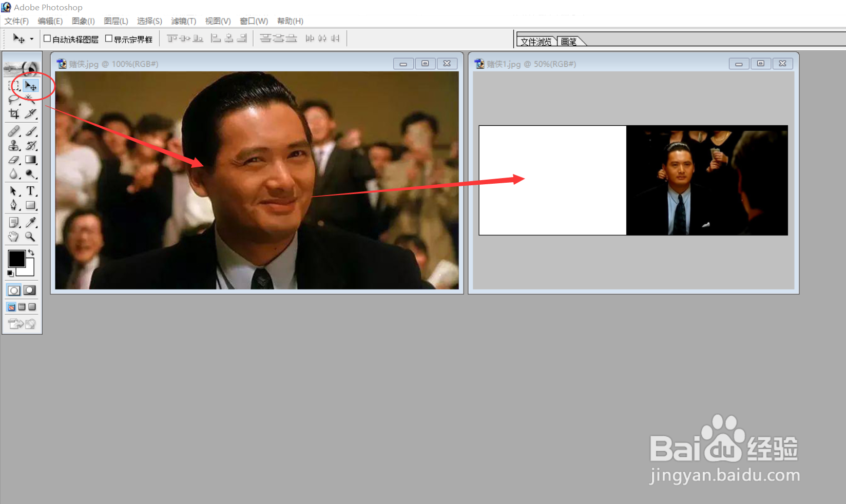Select the Pen tool
Screen dimensions: 846x504
click(x=14, y=206)
